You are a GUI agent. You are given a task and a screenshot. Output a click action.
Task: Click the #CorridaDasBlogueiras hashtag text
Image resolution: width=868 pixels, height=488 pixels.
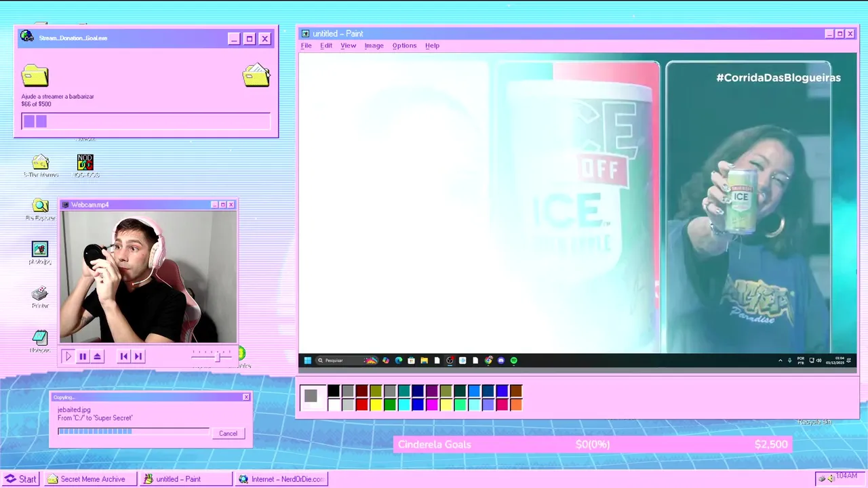(778, 77)
